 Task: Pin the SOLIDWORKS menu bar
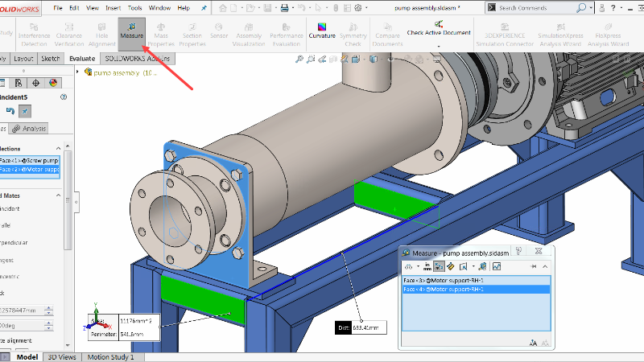tap(204, 8)
